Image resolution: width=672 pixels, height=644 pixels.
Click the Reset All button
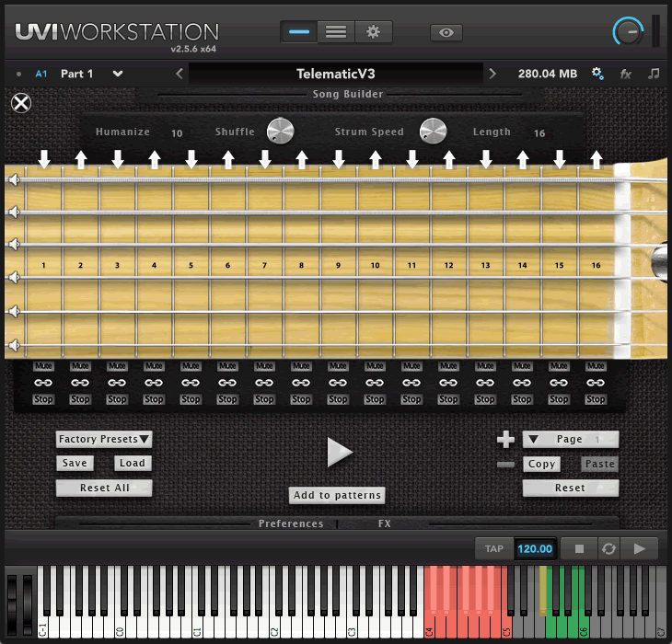104,488
